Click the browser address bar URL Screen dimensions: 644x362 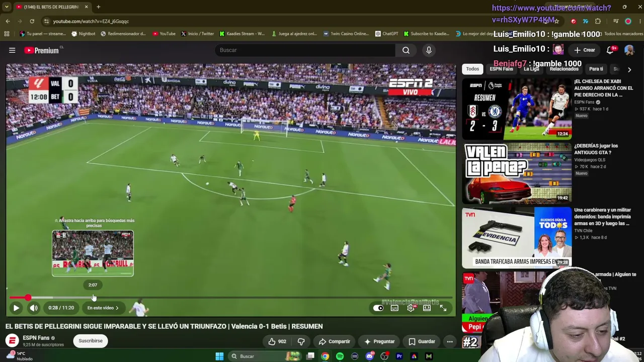tap(91, 21)
